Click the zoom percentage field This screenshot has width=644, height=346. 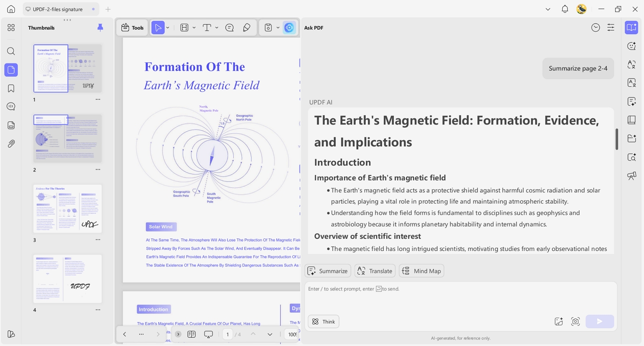[292, 335]
